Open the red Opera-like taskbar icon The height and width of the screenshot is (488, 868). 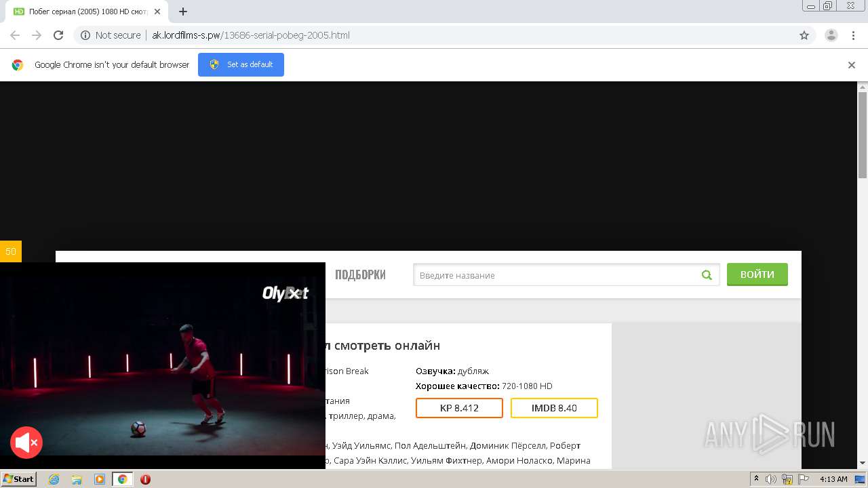click(145, 479)
